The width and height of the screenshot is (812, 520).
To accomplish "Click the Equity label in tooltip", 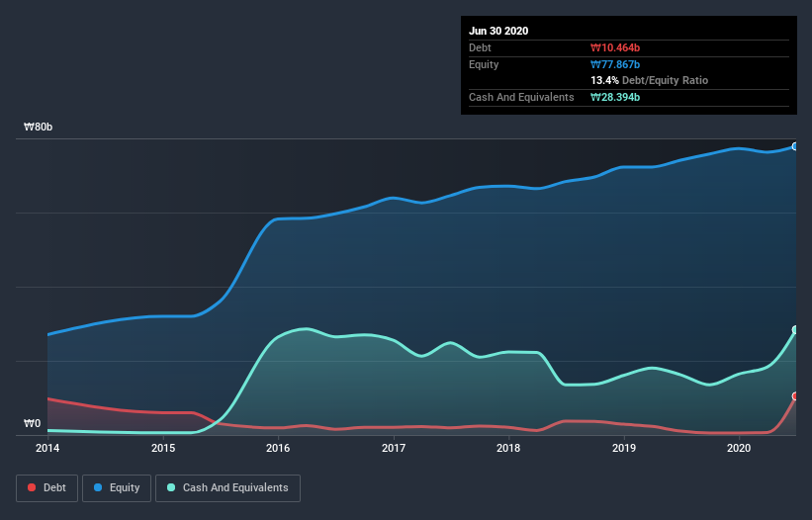I will 484,64.
